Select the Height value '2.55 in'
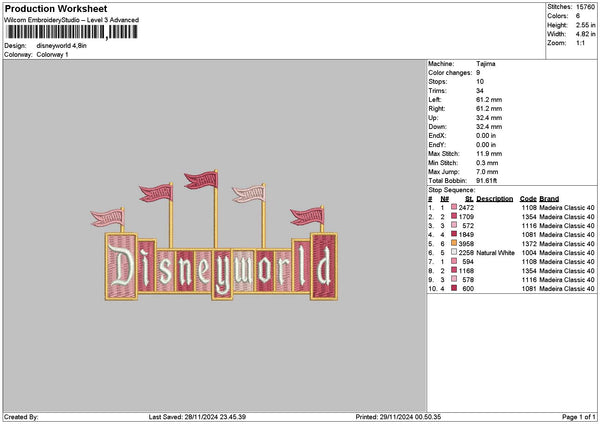The width and height of the screenshot is (600, 424). click(585, 25)
